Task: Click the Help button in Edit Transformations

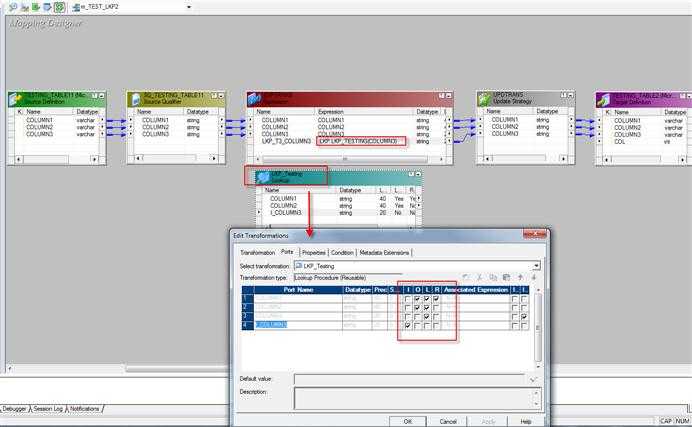Action: 526,421
